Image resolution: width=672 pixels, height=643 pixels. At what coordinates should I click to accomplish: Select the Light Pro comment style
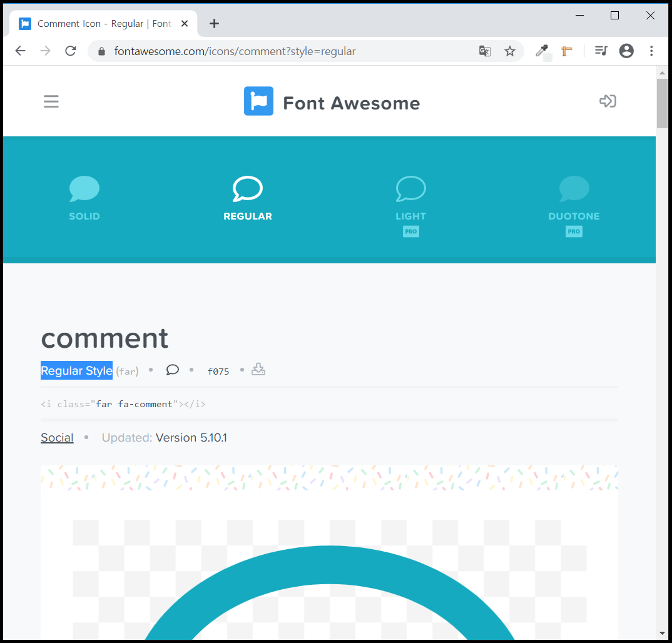pos(410,206)
